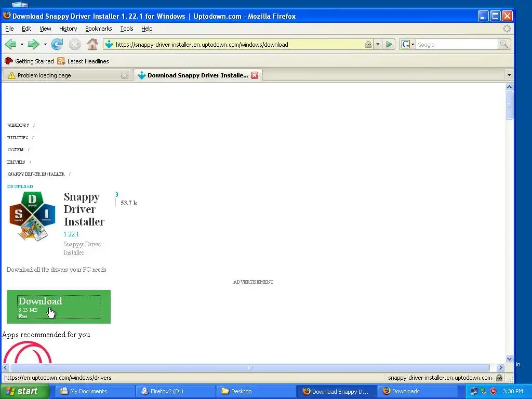Image resolution: width=532 pixels, height=399 pixels.
Task: Reload the current page
Action: pyautogui.click(x=57, y=44)
